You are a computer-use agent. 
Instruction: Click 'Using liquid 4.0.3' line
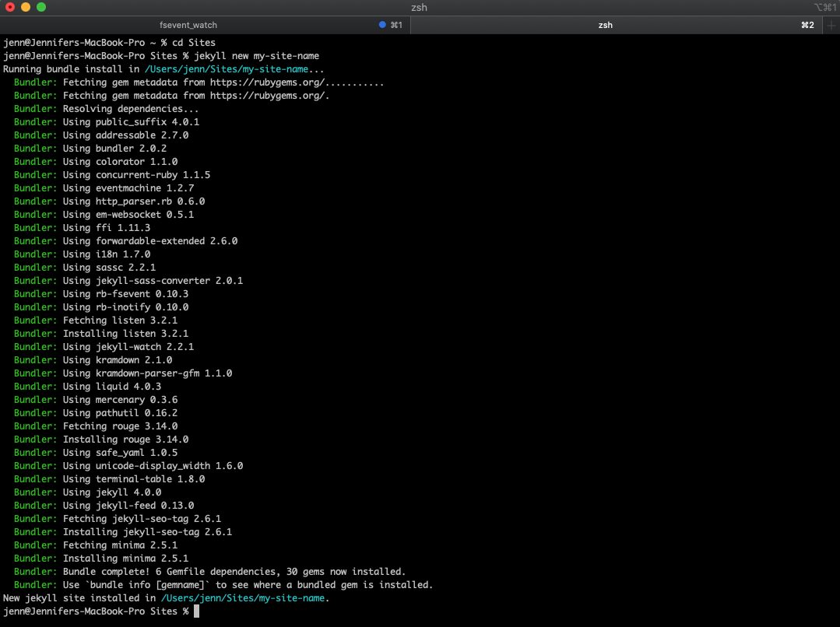(x=112, y=386)
